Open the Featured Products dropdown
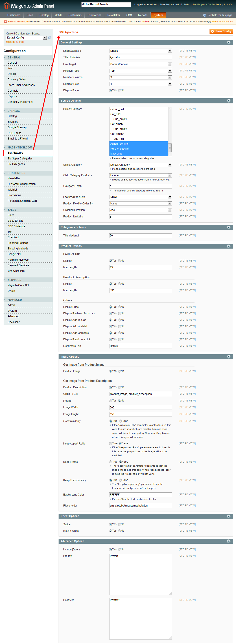This screenshot has width=236, height=644. tap(141, 197)
